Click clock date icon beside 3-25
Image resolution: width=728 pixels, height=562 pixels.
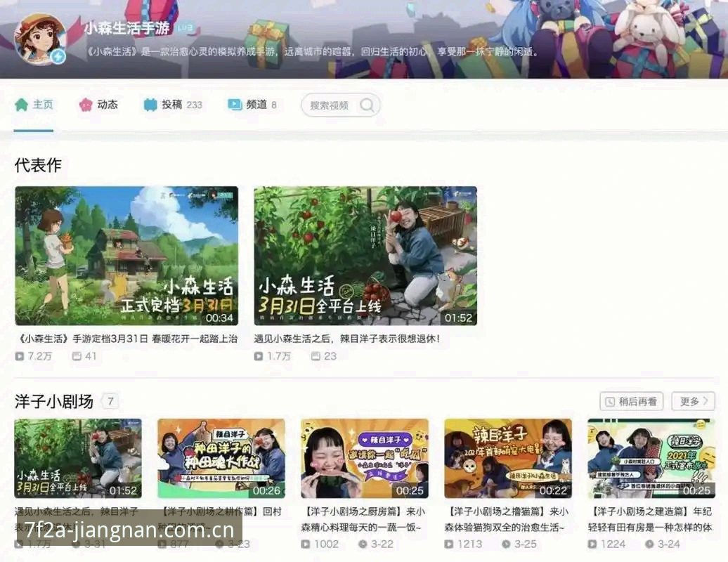506,544
